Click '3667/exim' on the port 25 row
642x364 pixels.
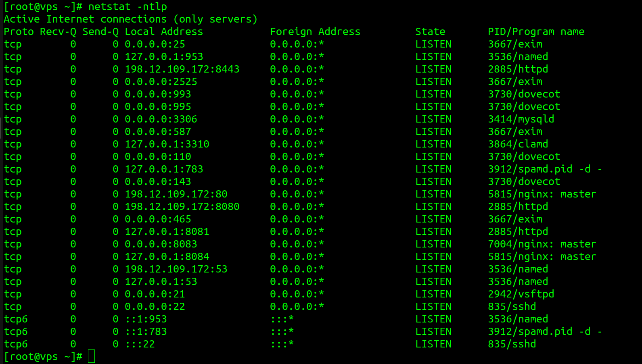tap(515, 44)
